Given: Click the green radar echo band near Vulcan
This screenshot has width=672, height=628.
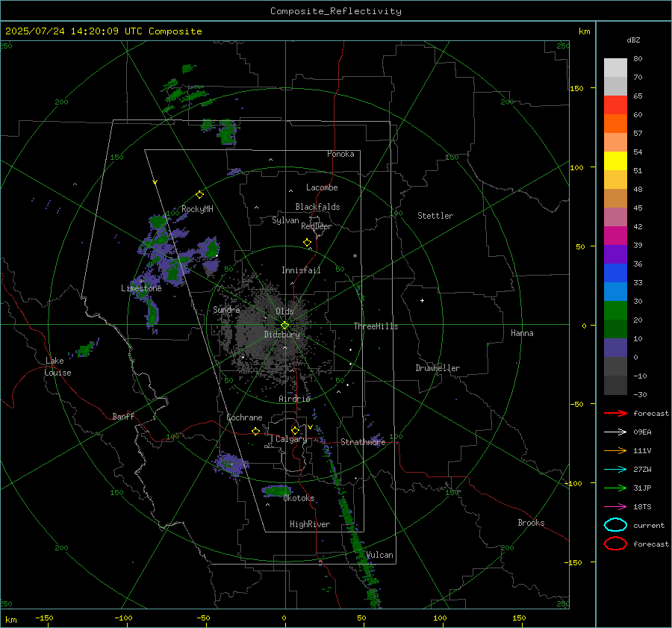Looking at the screenshot, I should point(362,553).
